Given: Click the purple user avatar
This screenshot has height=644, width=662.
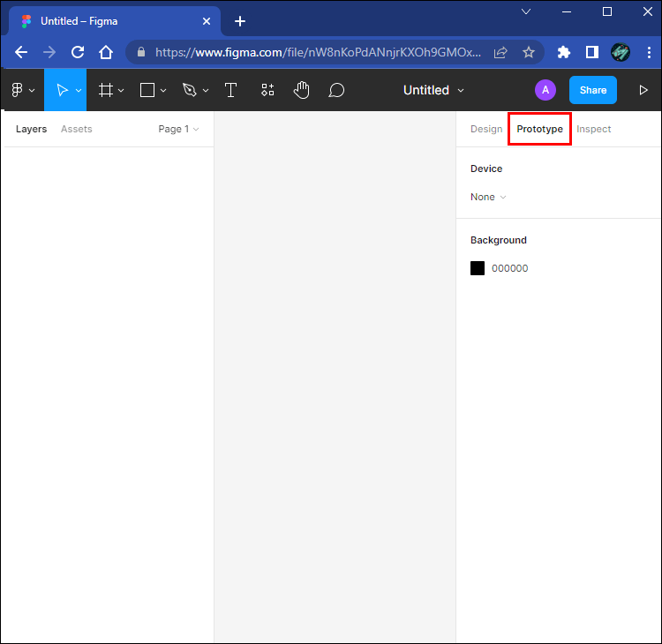Looking at the screenshot, I should [545, 90].
